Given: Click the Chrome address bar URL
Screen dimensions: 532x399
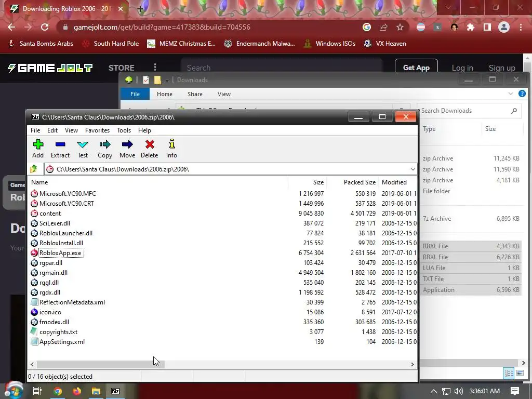Looking at the screenshot, I should coord(162,27).
